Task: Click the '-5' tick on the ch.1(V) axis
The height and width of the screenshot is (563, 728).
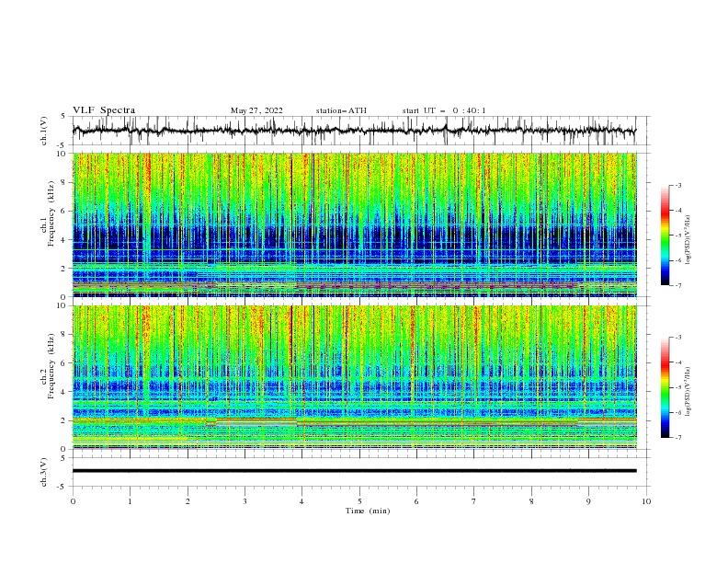Action: [x=63, y=145]
